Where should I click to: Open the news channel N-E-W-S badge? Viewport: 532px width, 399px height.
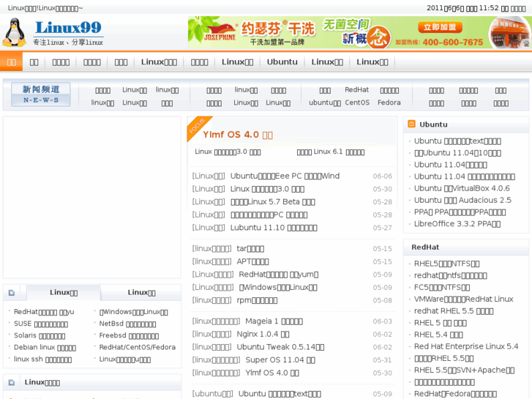(x=41, y=94)
